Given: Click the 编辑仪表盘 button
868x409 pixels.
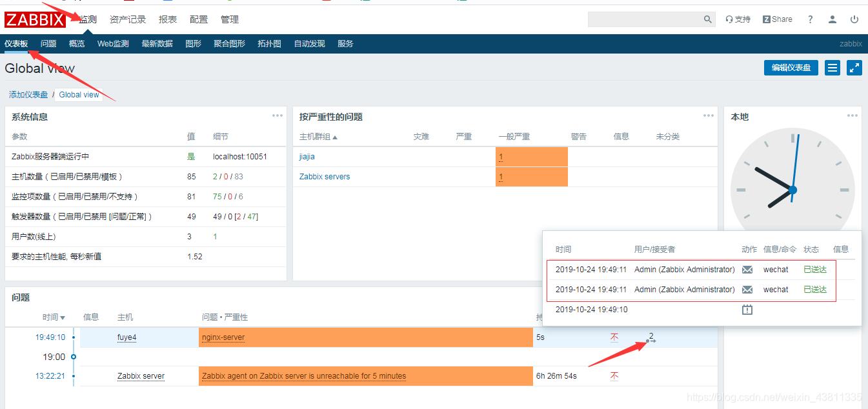Looking at the screenshot, I should [791, 68].
